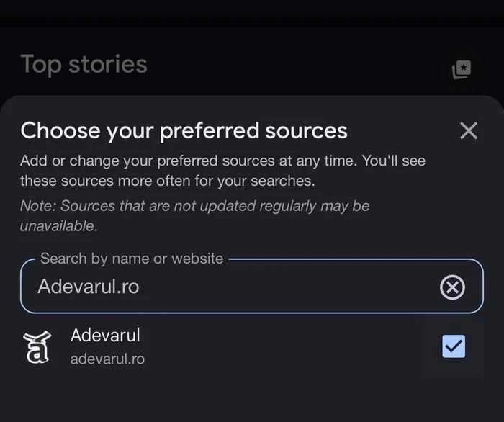Click the Add or change description text
Screen dimensions: 504x422
click(222, 171)
